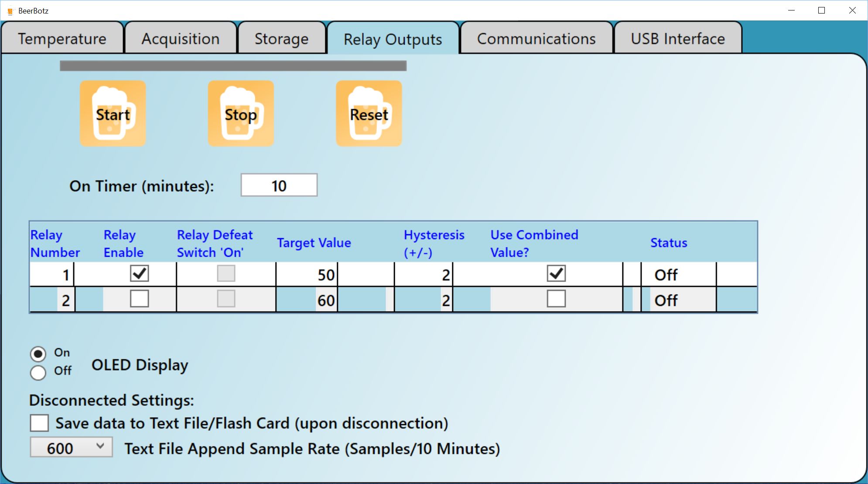Open the Storage tab
This screenshot has height=484, width=868.
coord(282,38)
